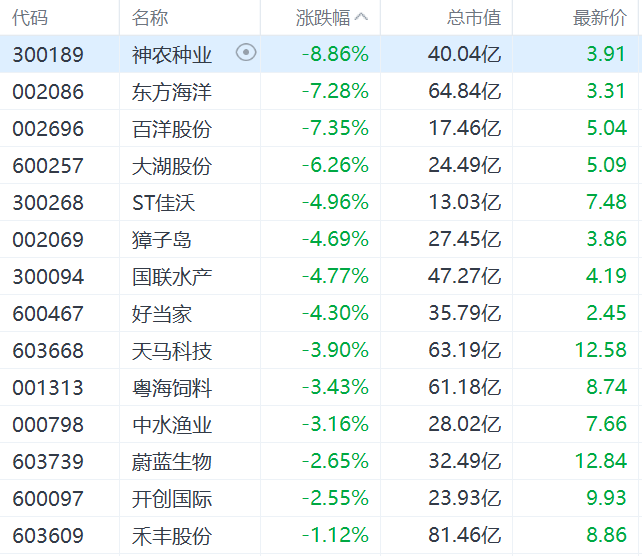Sort by the 涨跌幅 column header
Viewport: 642px width, 556px height.
(332, 18)
